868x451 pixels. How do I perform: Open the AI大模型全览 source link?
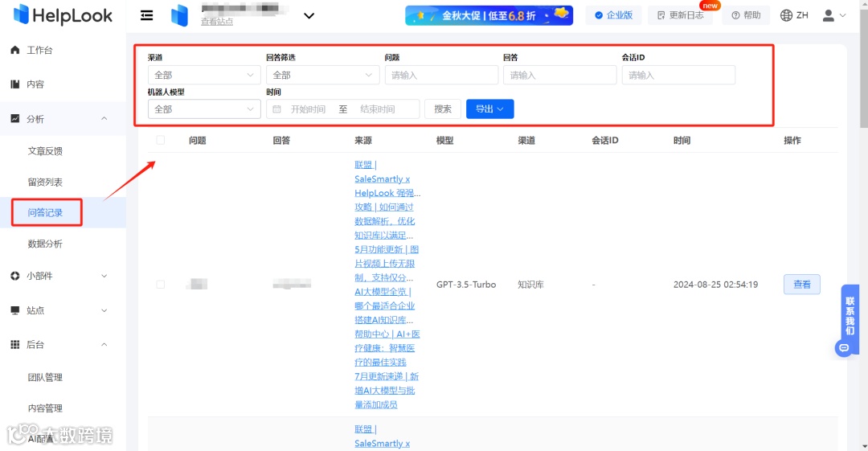[x=385, y=305]
